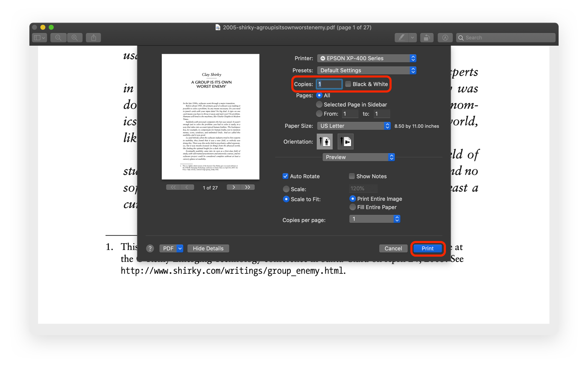
Task: Click the zoom out magnifier icon
Action: (x=58, y=38)
